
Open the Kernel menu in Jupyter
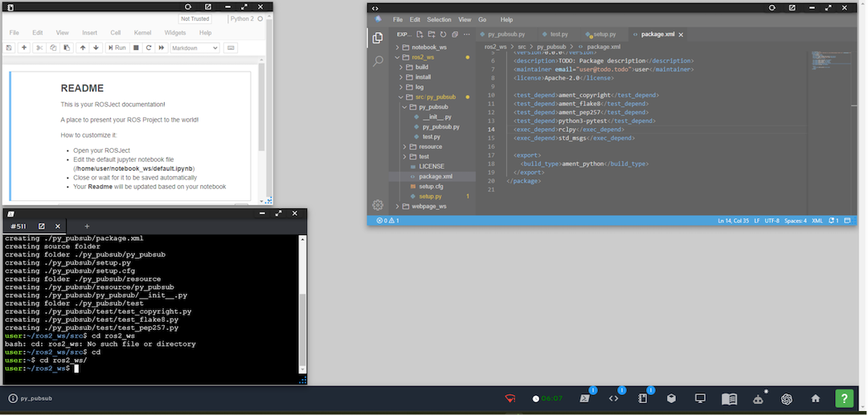142,33
